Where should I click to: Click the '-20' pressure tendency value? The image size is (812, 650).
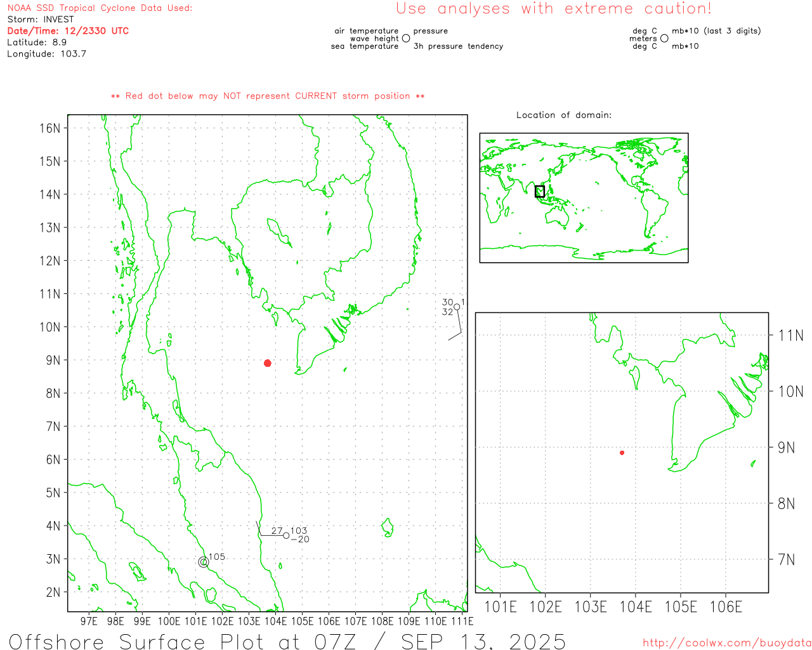[x=300, y=540]
